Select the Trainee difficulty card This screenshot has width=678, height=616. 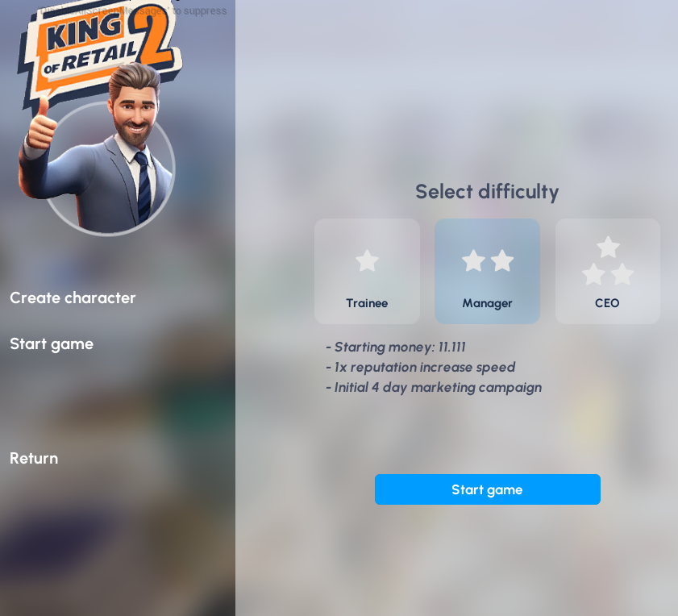click(367, 271)
